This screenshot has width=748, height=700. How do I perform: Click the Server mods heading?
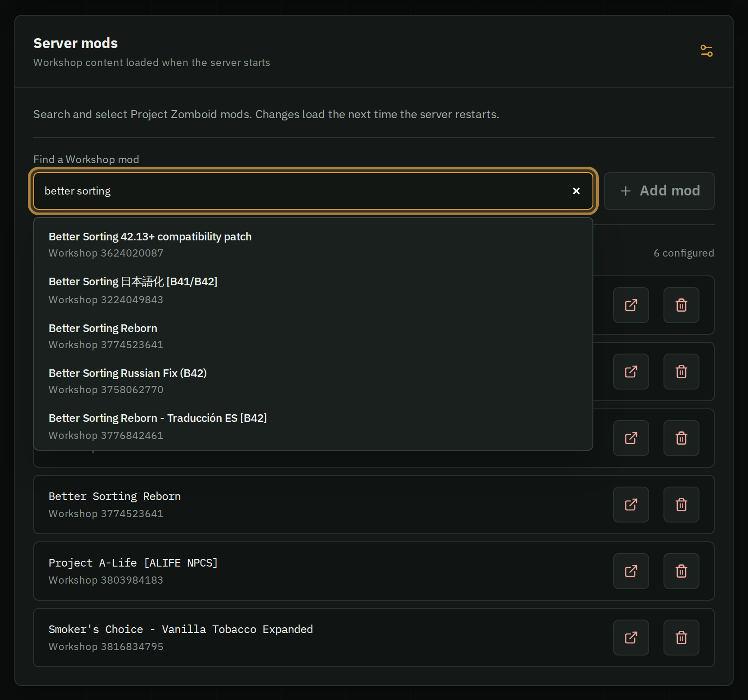point(76,43)
